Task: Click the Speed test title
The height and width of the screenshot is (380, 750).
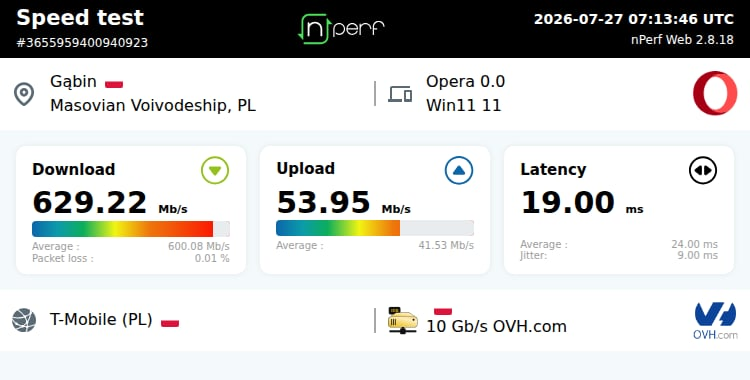Action: pyautogui.click(x=80, y=18)
